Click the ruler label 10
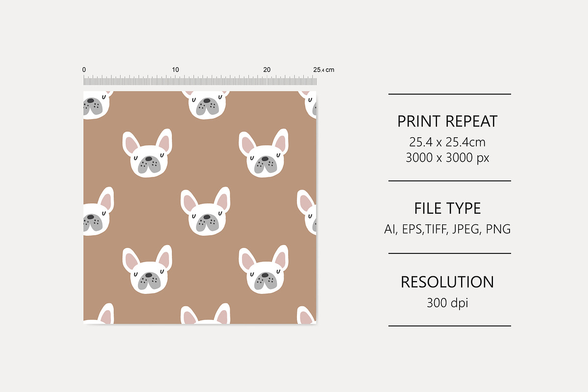The image size is (588, 392). coord(175,70)
